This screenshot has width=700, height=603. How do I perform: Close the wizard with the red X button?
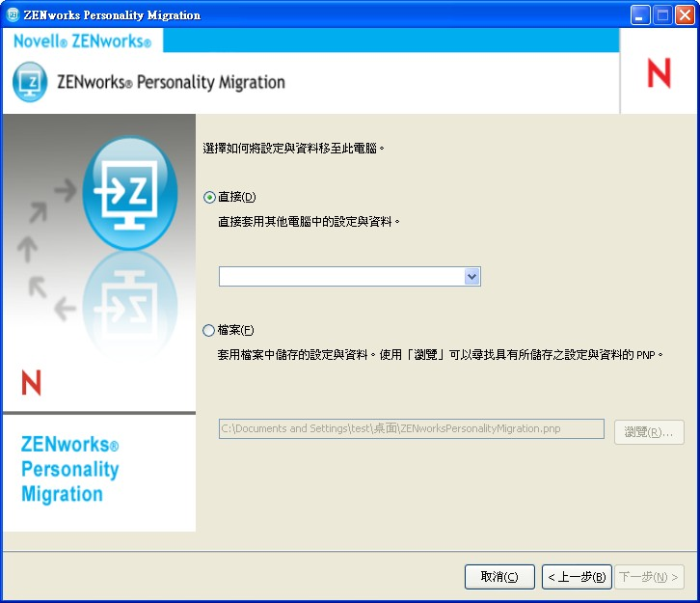coord(685,15)
